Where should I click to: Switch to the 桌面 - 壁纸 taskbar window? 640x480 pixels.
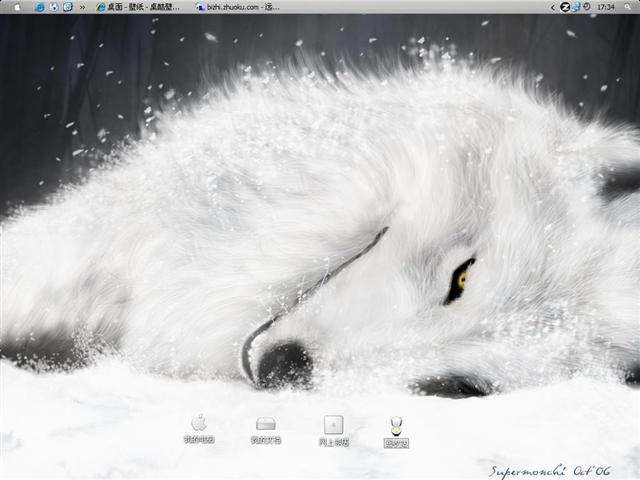[x=138, y=6]
